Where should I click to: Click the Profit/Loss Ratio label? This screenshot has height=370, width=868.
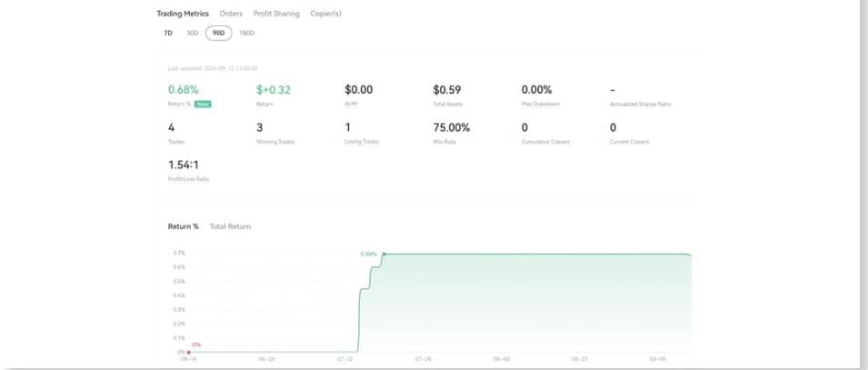pos(188,179)
